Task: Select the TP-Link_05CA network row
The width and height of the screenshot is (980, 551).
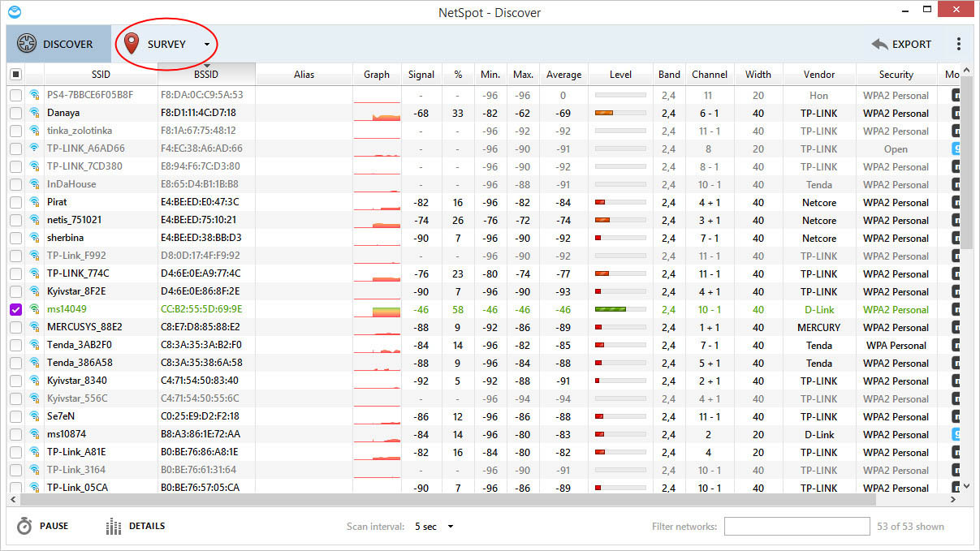Action: tap(483, 487)
